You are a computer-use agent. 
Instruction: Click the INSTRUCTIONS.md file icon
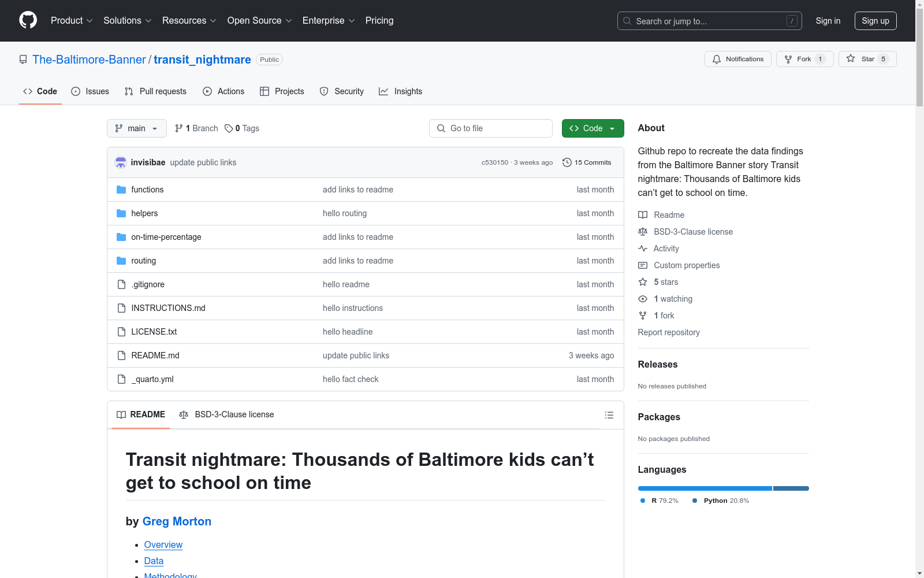121,308
